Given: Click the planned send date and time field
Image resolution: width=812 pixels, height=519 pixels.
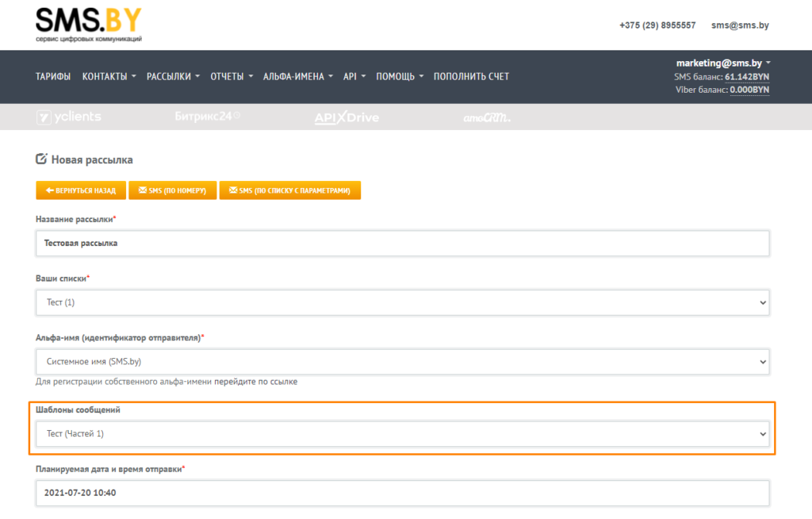Looking at the screenshot, I should 402,493.
